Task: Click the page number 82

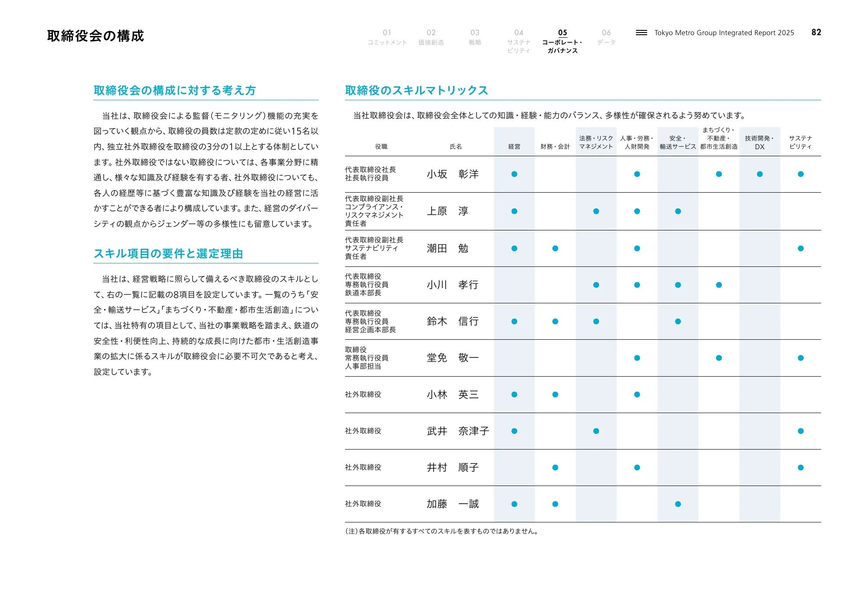Action: coord(816,32)
